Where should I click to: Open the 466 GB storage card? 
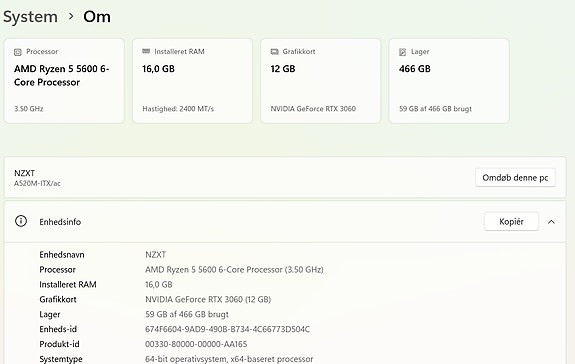point(449,81)
